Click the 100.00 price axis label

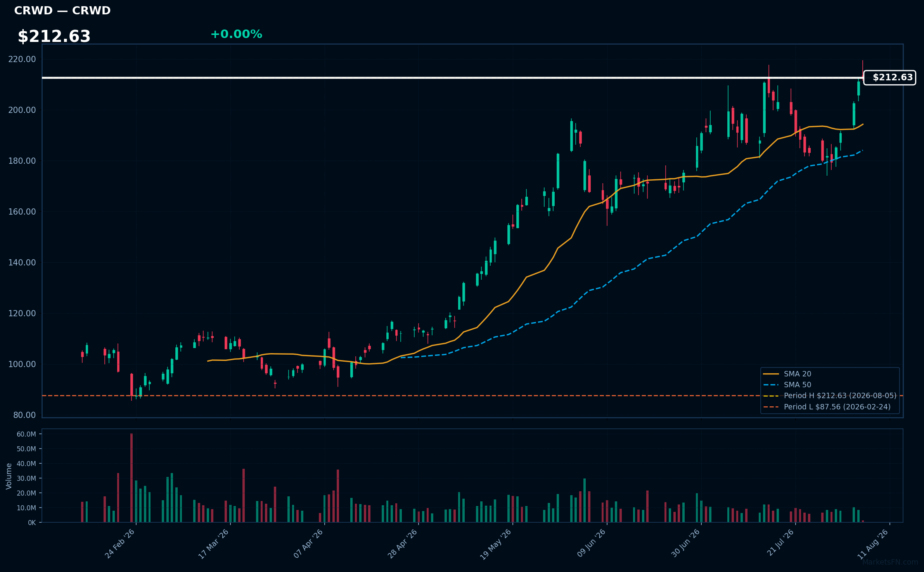point(22,364)
